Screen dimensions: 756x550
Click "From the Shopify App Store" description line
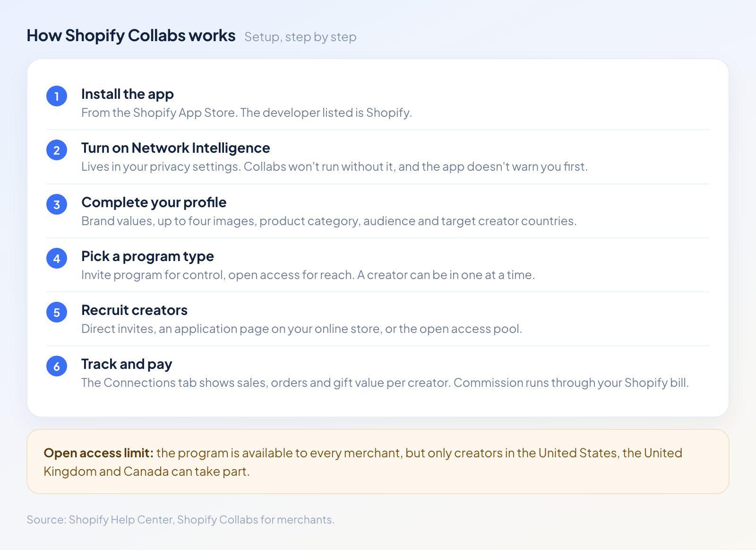[x=247, y=113]
